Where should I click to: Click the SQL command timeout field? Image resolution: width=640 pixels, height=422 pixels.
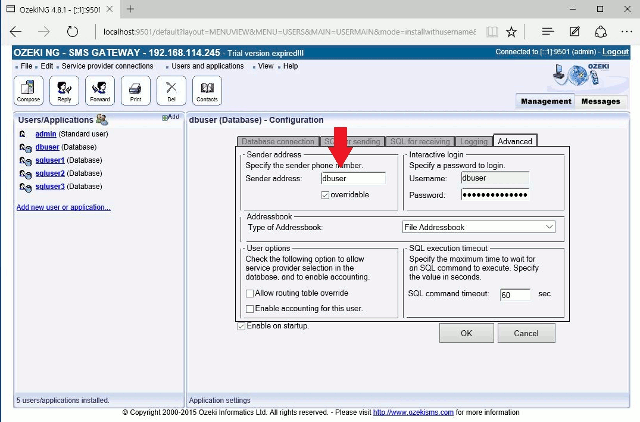coord(515,295)
